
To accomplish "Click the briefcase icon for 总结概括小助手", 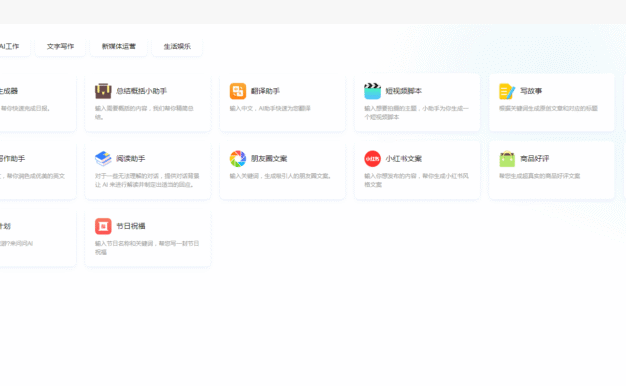I will coord(103,91).
